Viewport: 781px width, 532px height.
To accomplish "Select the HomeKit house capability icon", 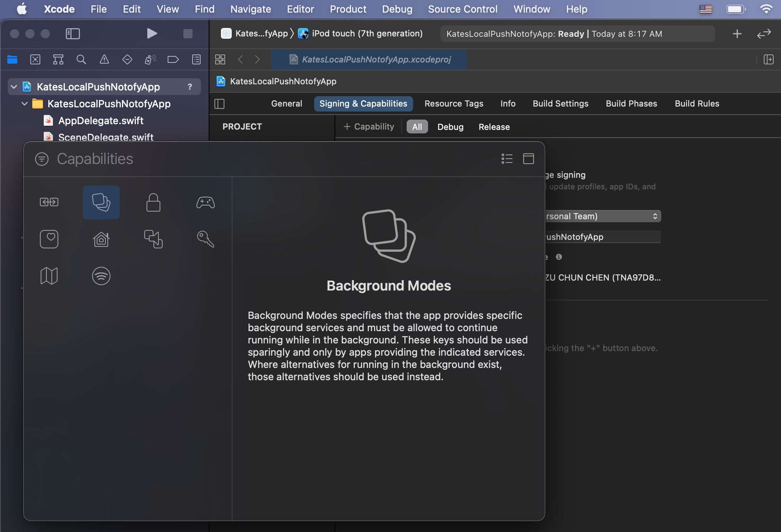I will (x=101, y=239).
